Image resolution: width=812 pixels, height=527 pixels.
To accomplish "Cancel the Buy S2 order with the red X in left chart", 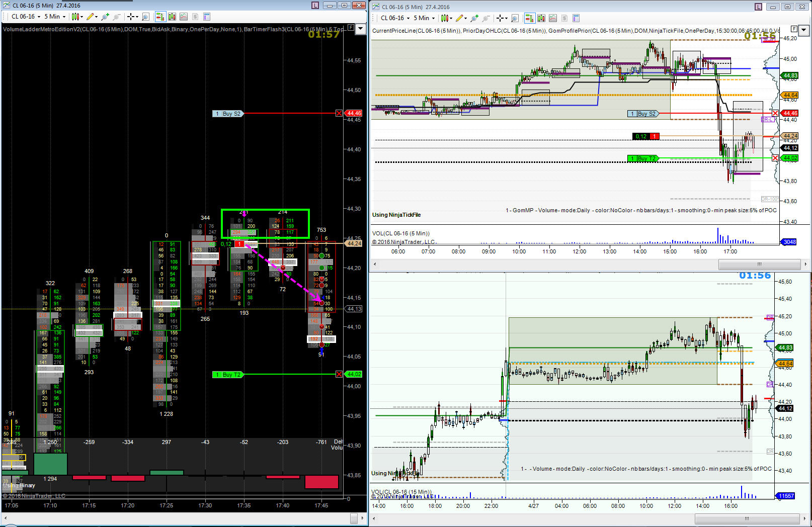I will click(339, 114).
